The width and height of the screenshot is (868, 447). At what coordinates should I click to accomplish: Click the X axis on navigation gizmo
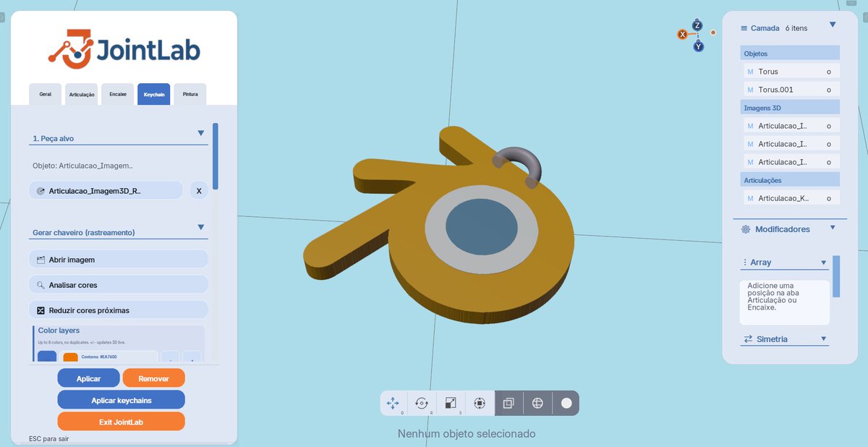[x=682, y=34]
